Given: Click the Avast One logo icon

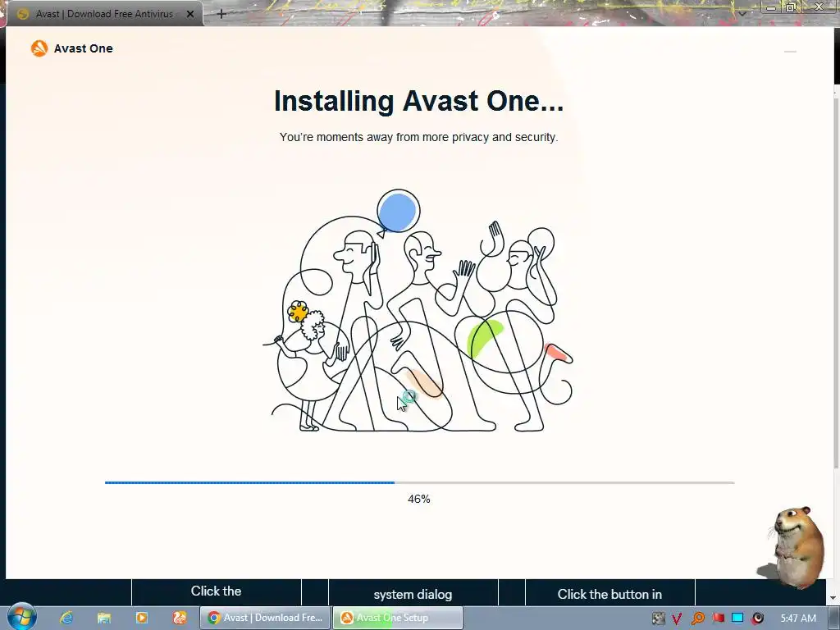Looking at the screenshot, I should click(x=39, y=48).
